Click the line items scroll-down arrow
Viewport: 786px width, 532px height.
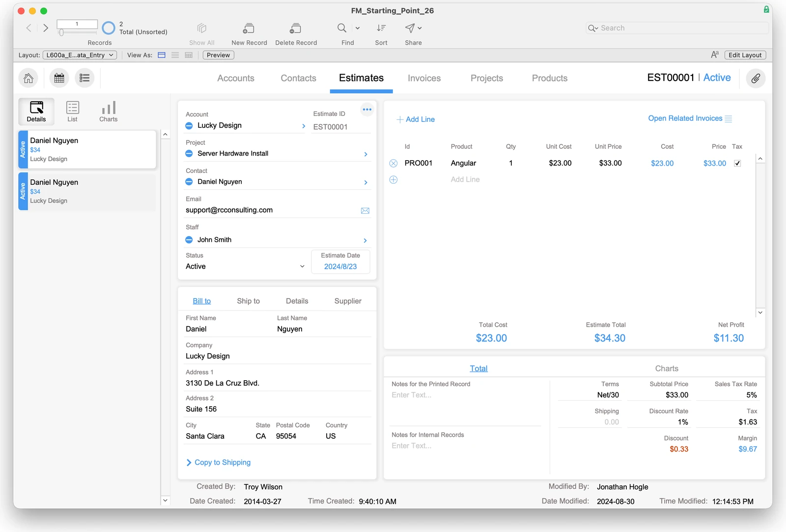(x=760, y=312)
